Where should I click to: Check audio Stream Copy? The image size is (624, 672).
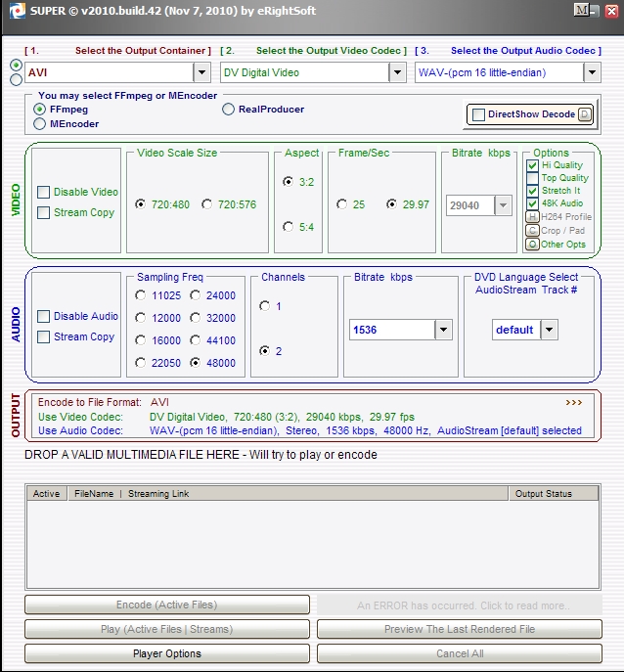pos(43,336)
